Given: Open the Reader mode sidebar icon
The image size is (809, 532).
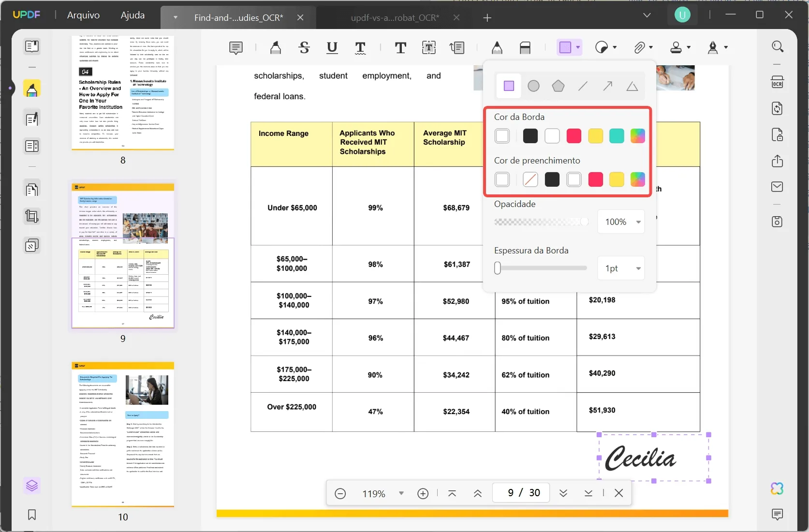Looking at the screenshot, I should pyautogui.click(x=32, y=46).
